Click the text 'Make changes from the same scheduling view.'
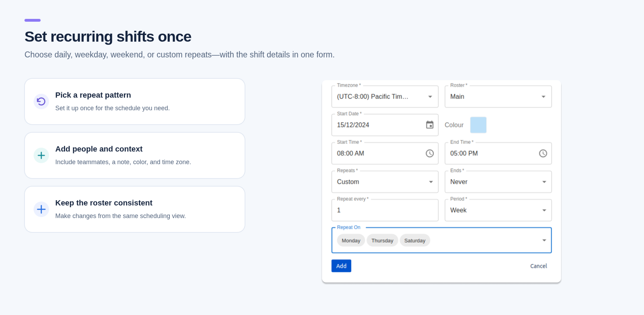This screenshot has height=315, width=644. click(x=120, y=216)
